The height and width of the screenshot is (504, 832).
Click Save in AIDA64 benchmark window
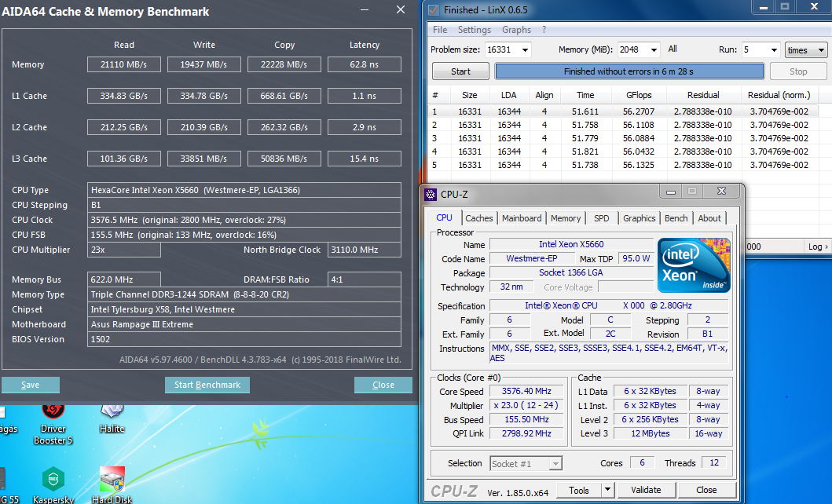coord(30,385)
